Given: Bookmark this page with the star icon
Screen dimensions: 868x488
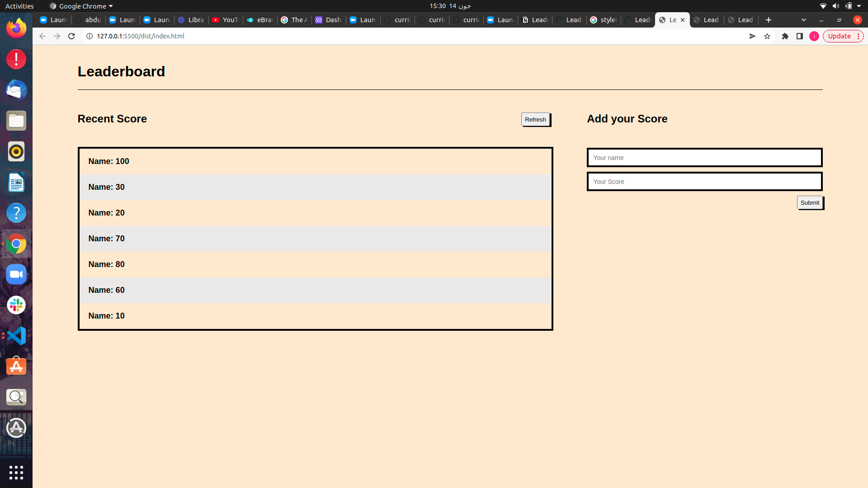Looking at the screenshot, I should tap(767, 36).
